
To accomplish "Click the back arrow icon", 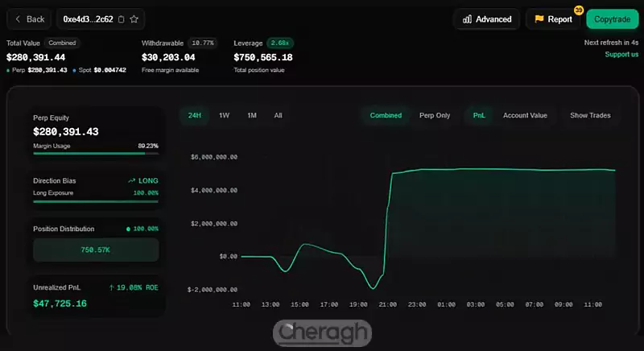I will click(18, 19).
